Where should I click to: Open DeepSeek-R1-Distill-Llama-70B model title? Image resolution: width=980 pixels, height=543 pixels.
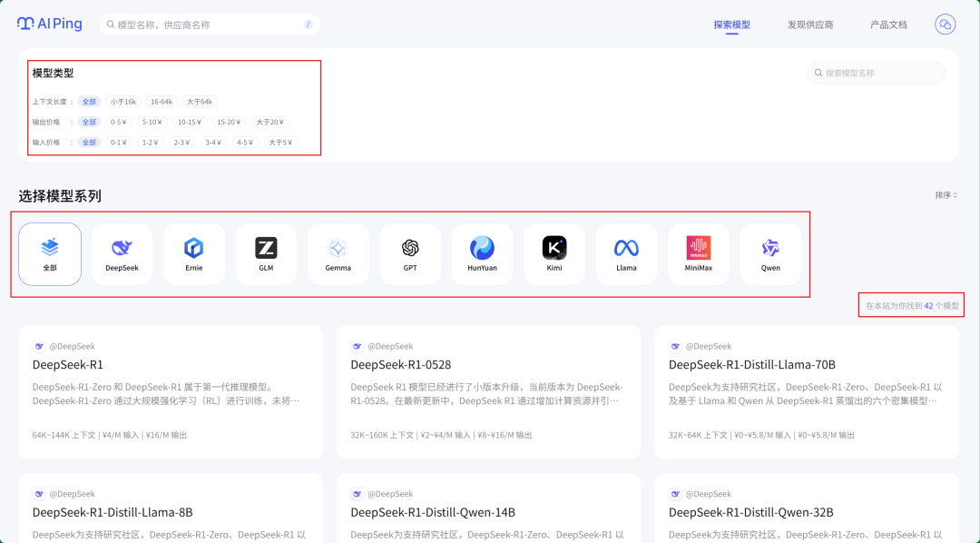pos(752,364)
